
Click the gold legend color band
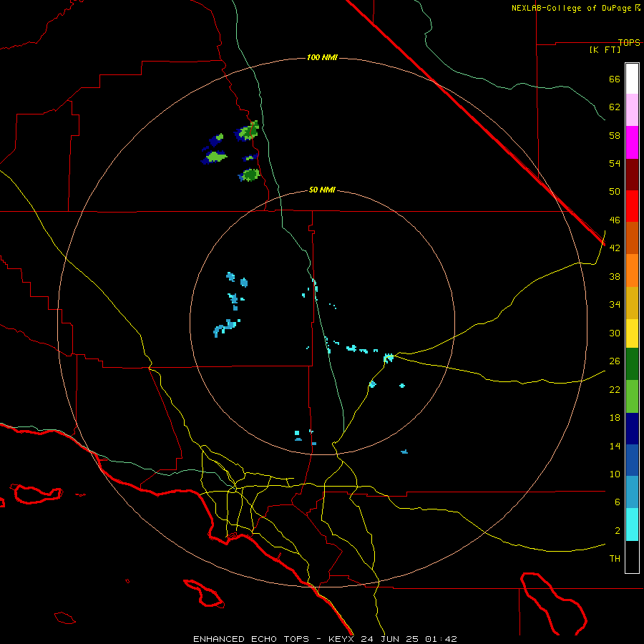click(632, 303)
